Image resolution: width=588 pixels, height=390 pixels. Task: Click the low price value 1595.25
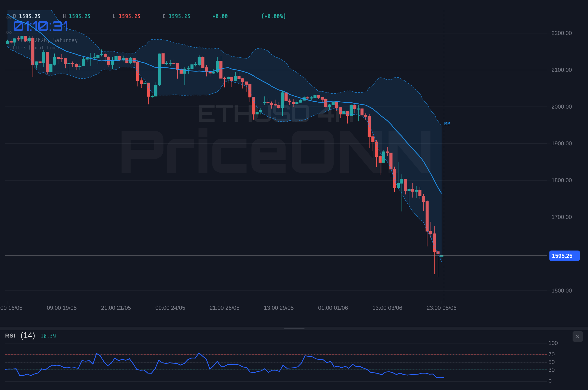130,16
